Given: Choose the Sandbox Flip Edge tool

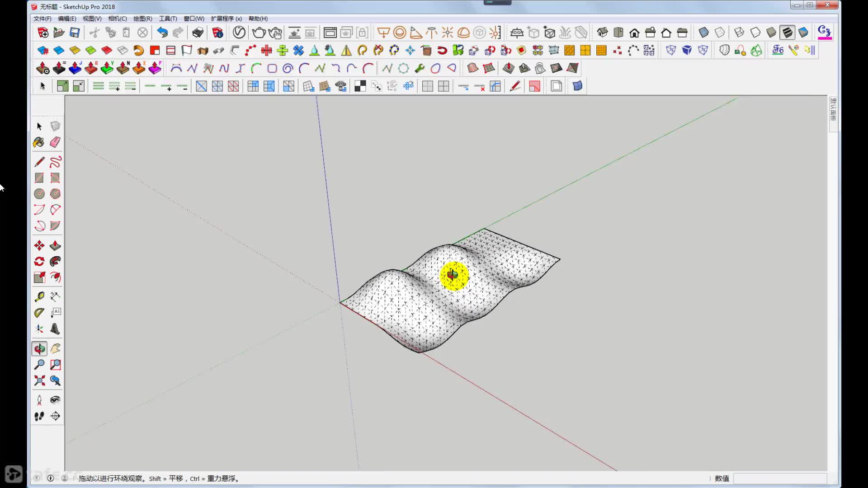Looking at the screenshot, I should 572,68.
